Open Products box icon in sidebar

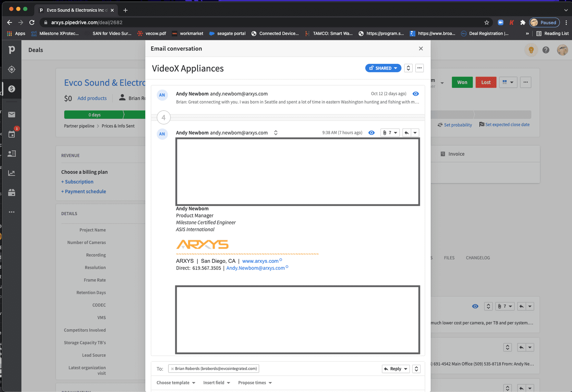click(x=12, y=193)
